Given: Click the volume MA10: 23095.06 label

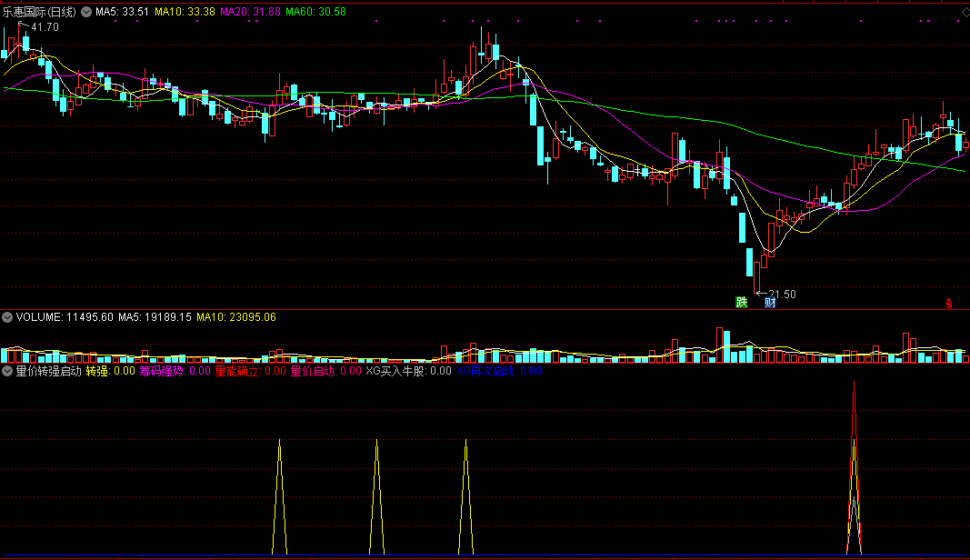Looking at the screenshot, I should pos(236,317).
